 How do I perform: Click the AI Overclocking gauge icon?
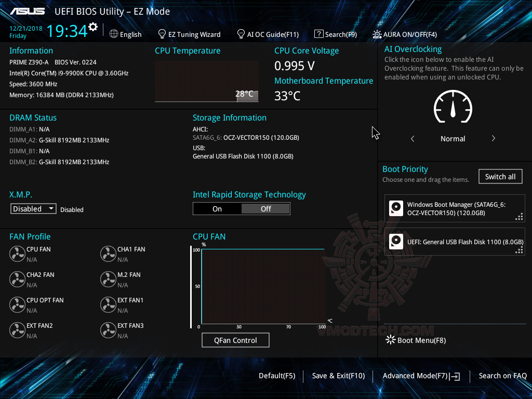(x=453, y=107)
